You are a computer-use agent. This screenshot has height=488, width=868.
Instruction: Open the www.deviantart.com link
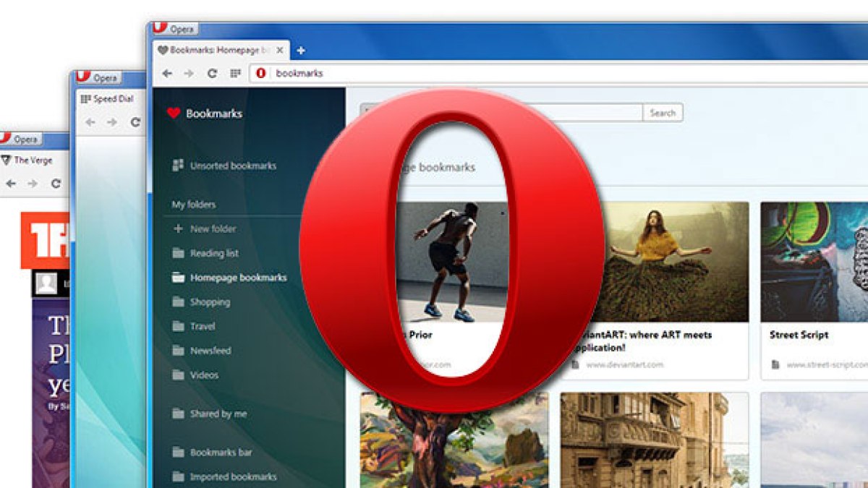[625, 364]
